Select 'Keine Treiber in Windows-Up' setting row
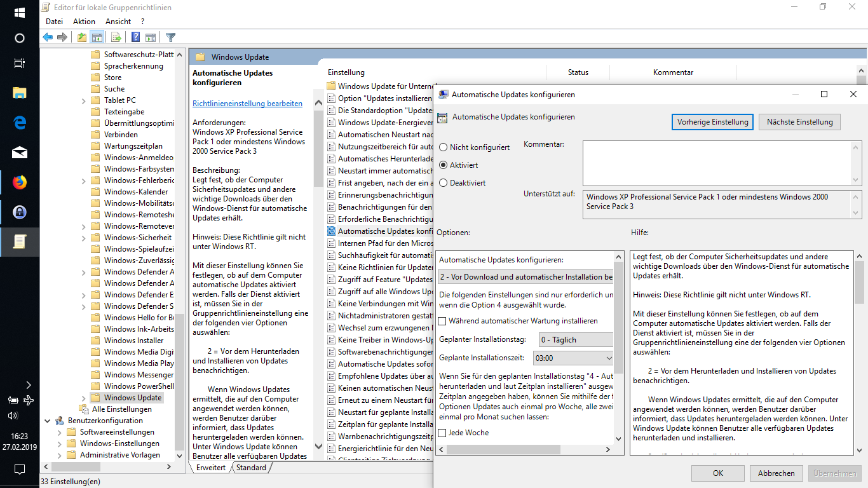The width and height of the screenshot is (868, 488). tap(381, 340)
